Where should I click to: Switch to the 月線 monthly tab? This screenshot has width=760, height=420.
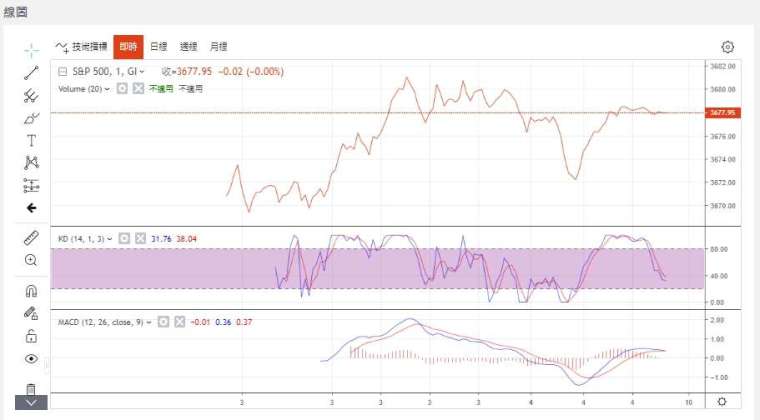(219, 47)
